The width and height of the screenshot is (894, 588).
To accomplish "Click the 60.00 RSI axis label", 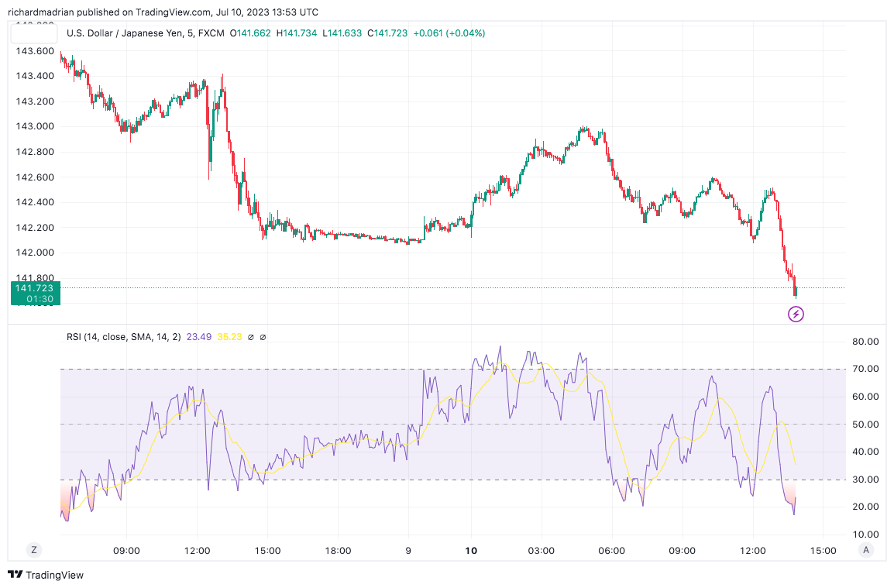I will 865,397.
